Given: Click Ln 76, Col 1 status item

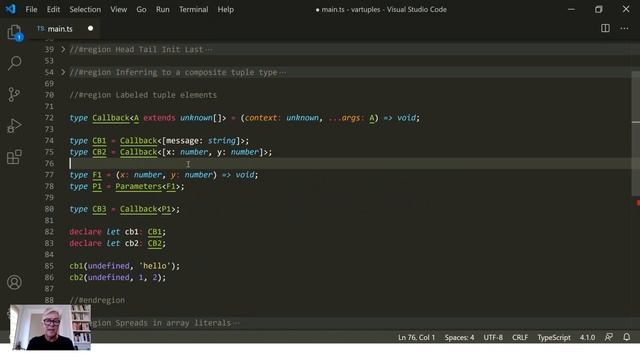Looking at the screenshot, I should (x=416, y=338).
